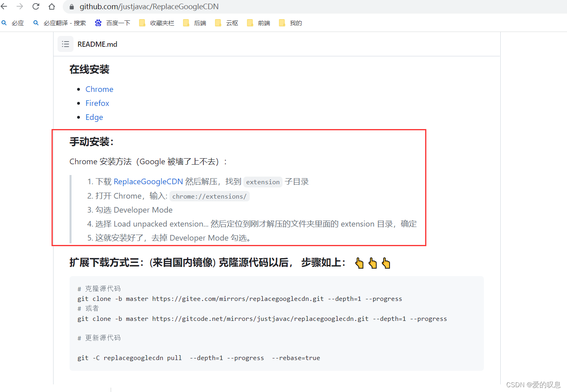This screenshot has height=392, width=567.
Task: Open the Chrome extension install link
Action: click(x=99, y=89)
